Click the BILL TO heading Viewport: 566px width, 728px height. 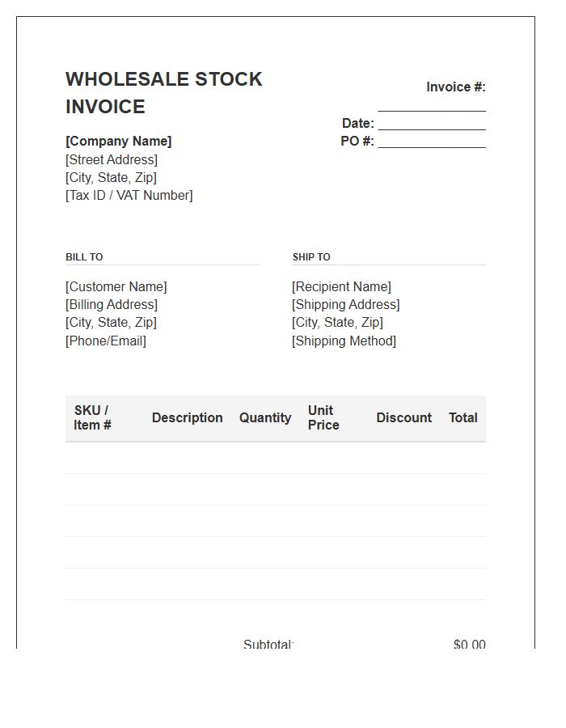click(84, 256)
